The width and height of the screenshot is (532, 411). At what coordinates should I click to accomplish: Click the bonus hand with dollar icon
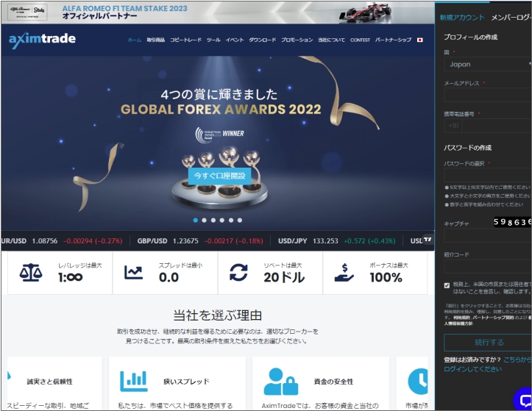344,273
